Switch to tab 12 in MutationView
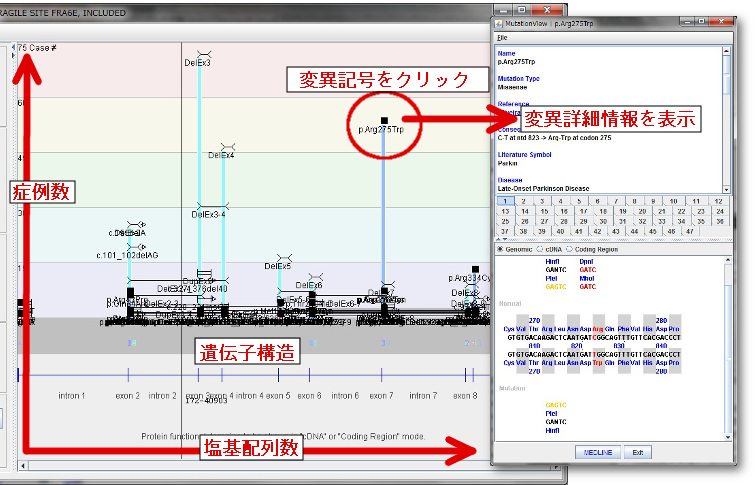 click(x=718, y=201)
